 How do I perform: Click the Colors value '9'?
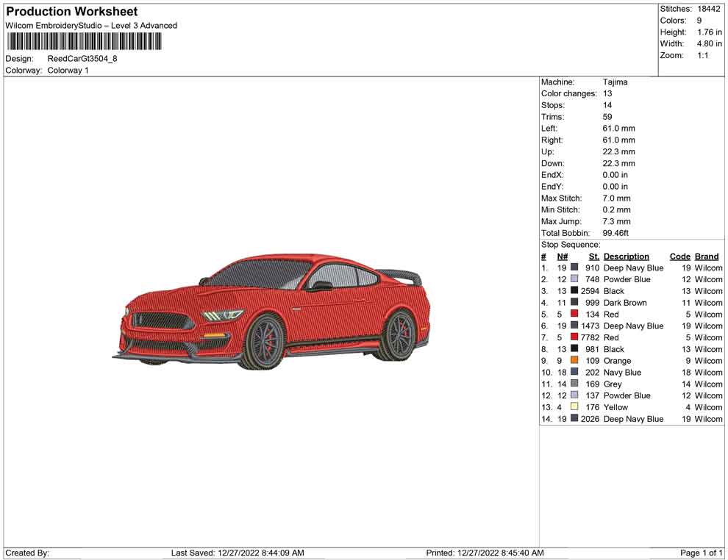[x=699, y=21]
